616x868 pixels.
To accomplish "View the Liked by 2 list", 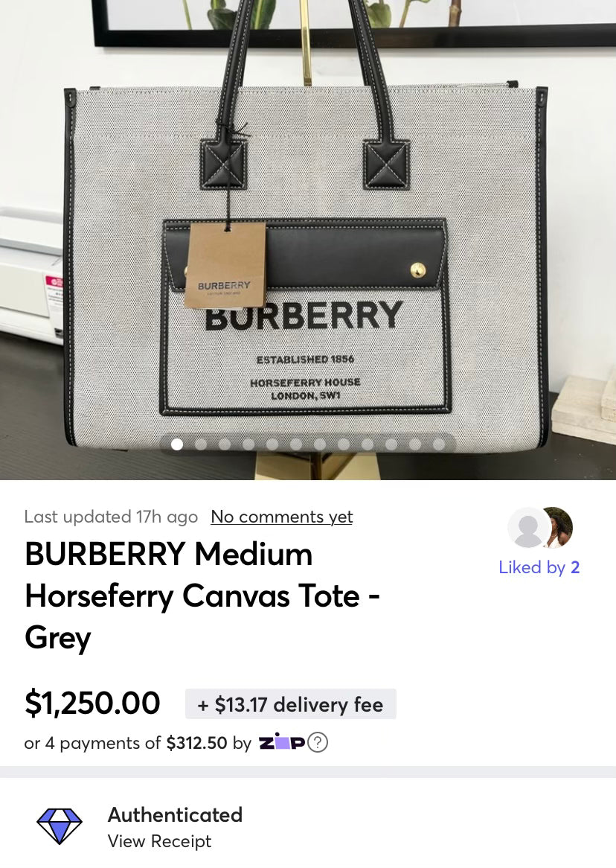I will (x=539, y=567).
